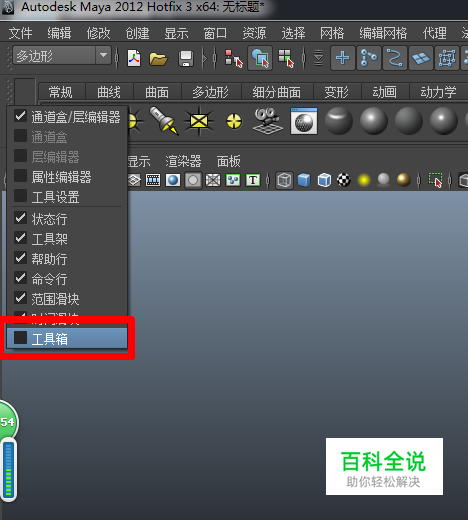This screenshot has width=468, height=520.
Task: Click the gold sphere icon in the panel toolbar
Action: click(x=404, y=180)
